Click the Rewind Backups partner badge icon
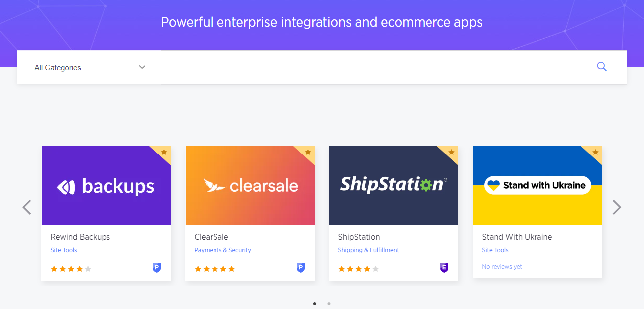644x309 pixels. pos(157,268)
